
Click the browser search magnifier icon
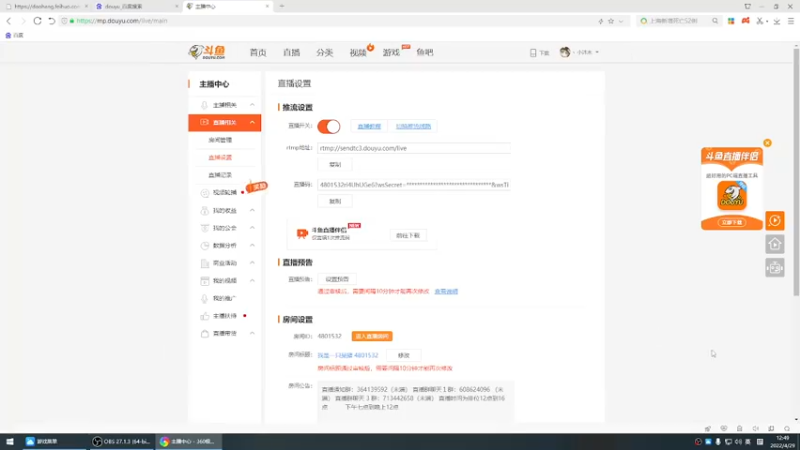click(x=715, y=21)
